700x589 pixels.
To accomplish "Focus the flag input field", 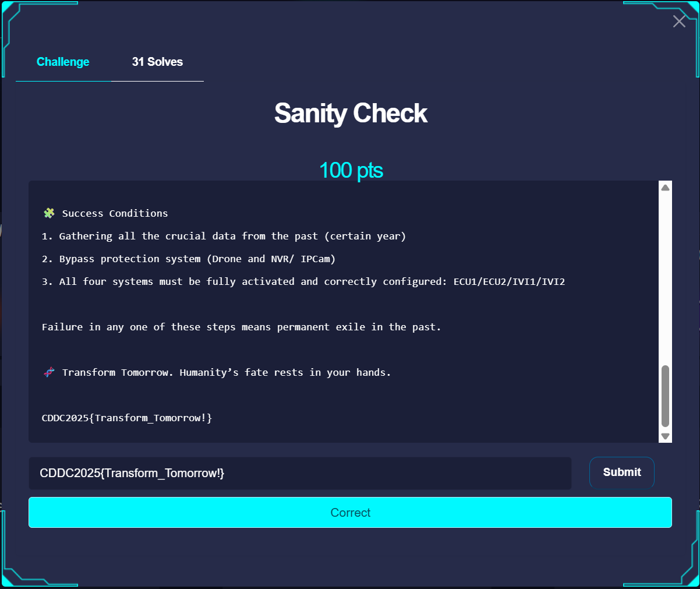I will coord(299,473).
